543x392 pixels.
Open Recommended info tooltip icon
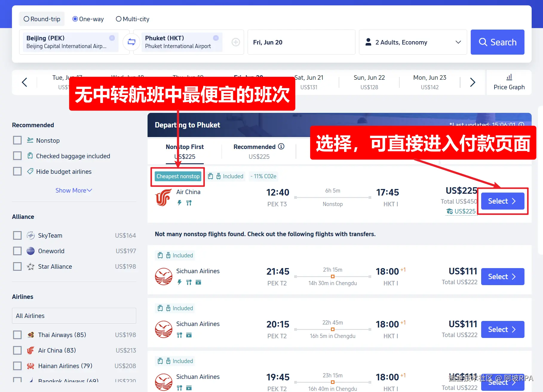tap(281, 146)
